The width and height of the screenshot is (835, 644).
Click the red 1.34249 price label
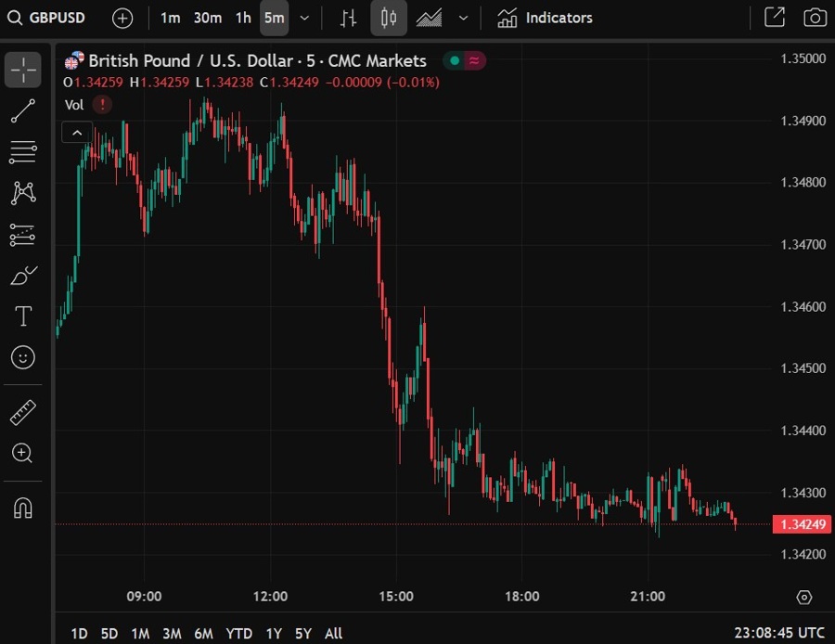[x=802, y=524]
